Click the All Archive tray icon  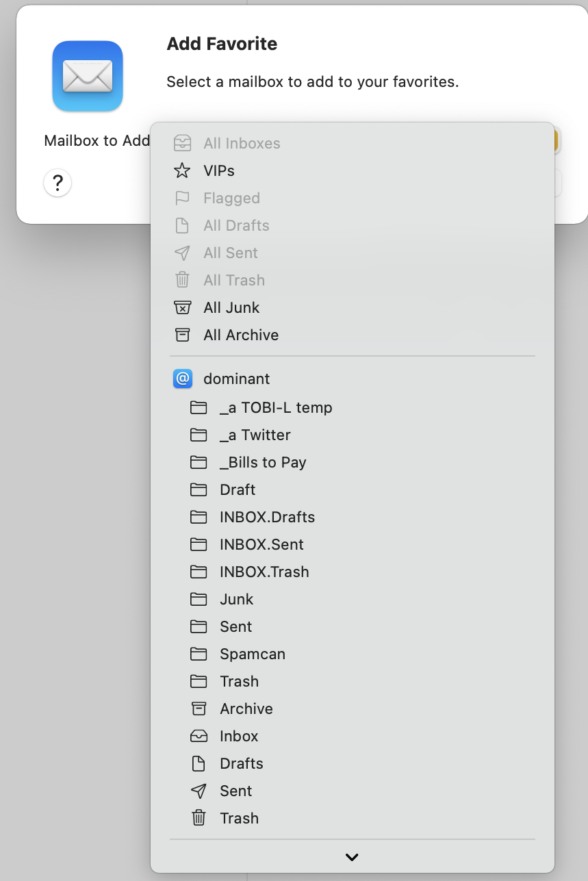pos(182,335)
